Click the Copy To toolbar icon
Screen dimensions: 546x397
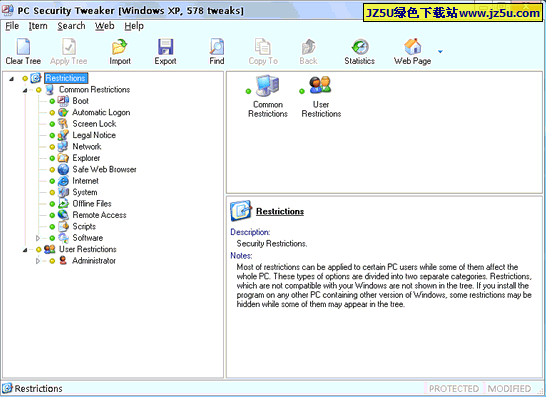pos(263,47)
